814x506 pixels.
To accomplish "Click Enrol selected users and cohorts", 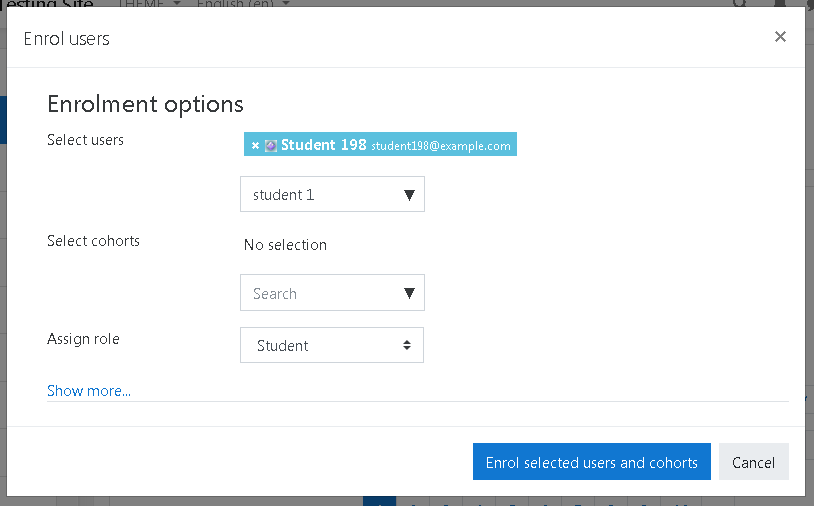I will coord(591,461).
